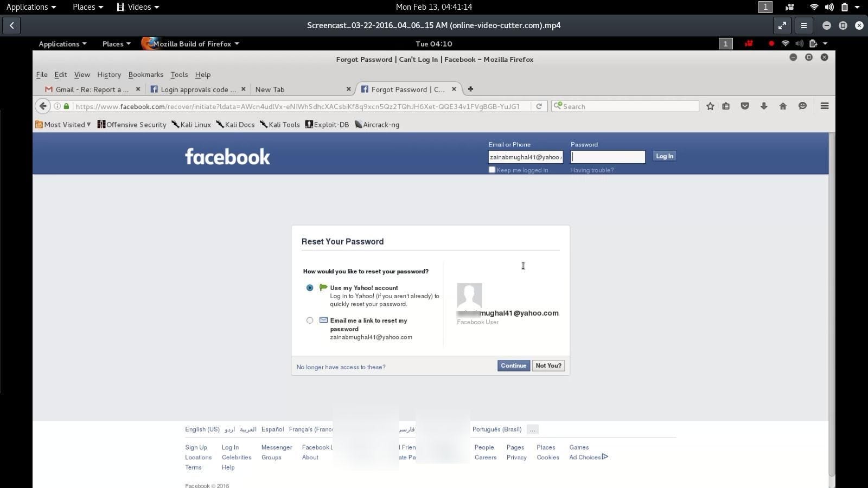Click the facebook logo
This screenshot has width=868, height=488.
227,156
